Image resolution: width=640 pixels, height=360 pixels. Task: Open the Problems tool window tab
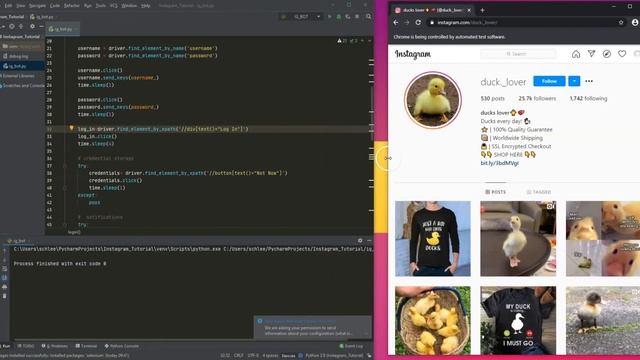pyautogui.click(x=55, y=346)
